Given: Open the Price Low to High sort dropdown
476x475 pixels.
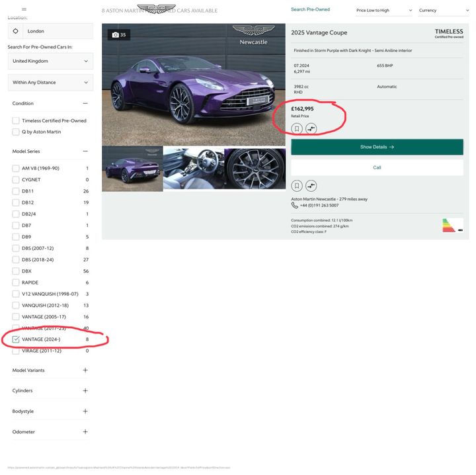Looking at the screenshot, I should 384,11.
